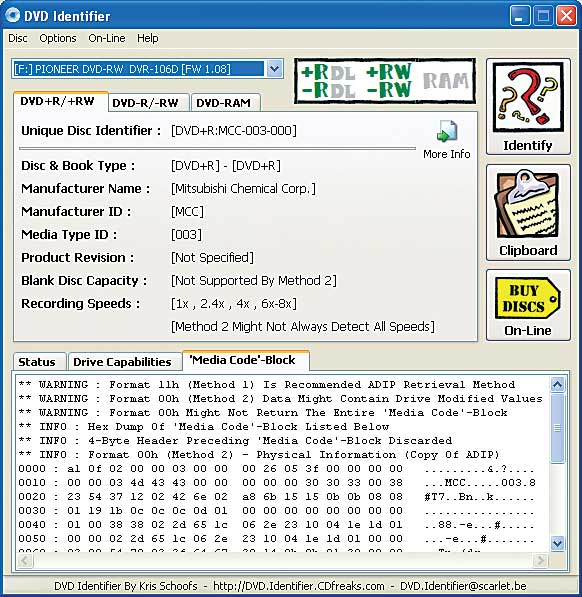Screen dimensions: 582x597
Task: Click the [Mitsubishi Chemical Corp.] manufacturer value
Action: coord(243,188)
